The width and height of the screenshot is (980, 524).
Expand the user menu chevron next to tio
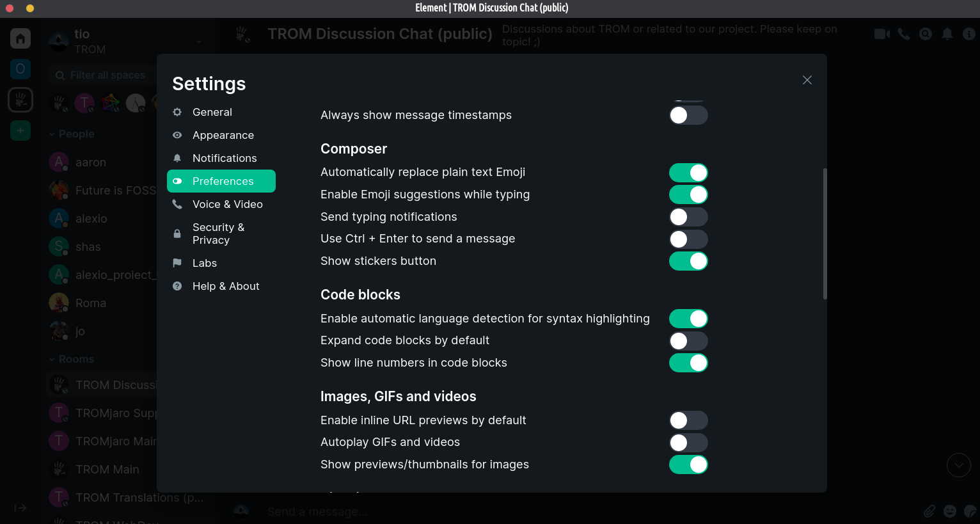click(x=199, y=42)
